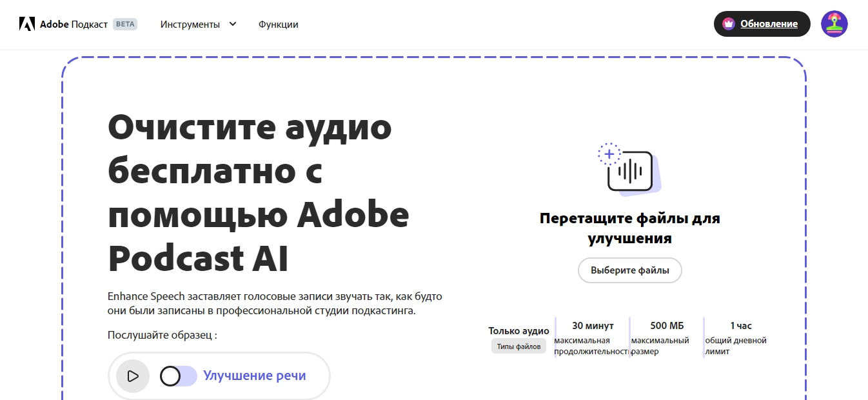Open the Типы файлов tooltip button
868x400 pixels.
point(518,346)
